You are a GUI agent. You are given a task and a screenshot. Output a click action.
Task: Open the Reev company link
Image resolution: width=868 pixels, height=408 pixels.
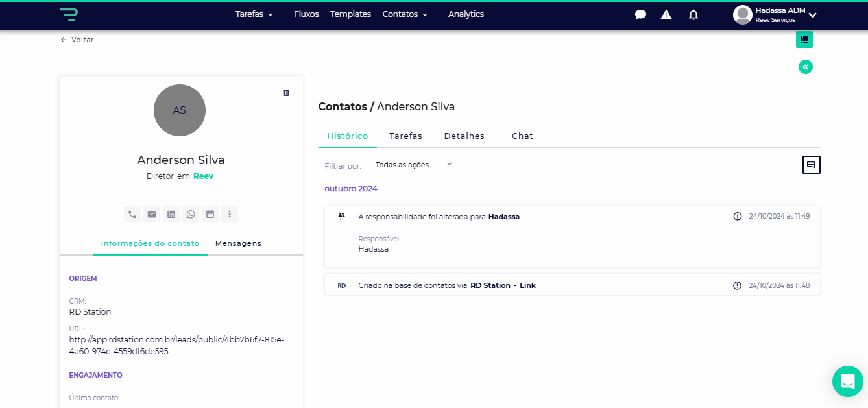[x=203, y=176]
